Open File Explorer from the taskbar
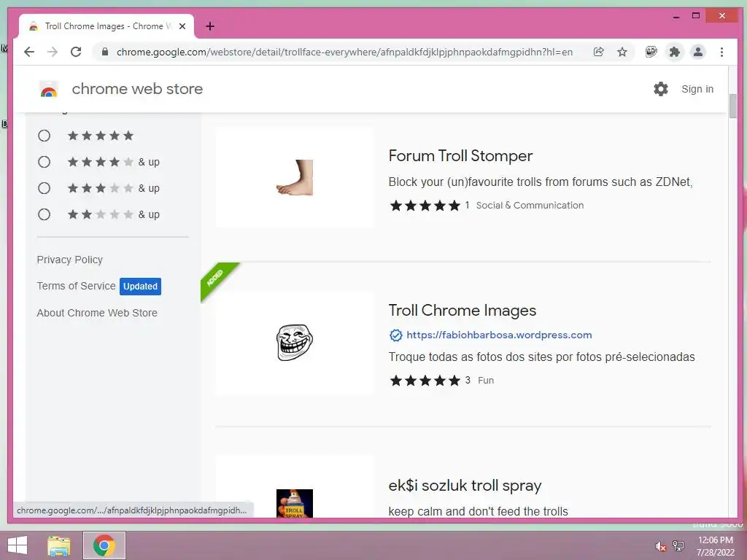Image resolution: width=747 pixels, height=560 pixels. pyautogui.click(x=58, y=545)
